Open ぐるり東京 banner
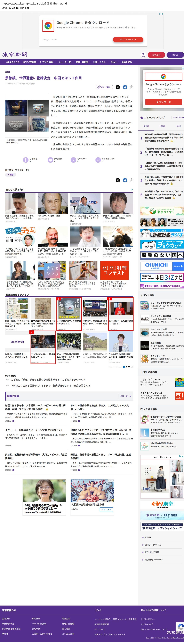This screenshot has width=184, height=644. 162,504
